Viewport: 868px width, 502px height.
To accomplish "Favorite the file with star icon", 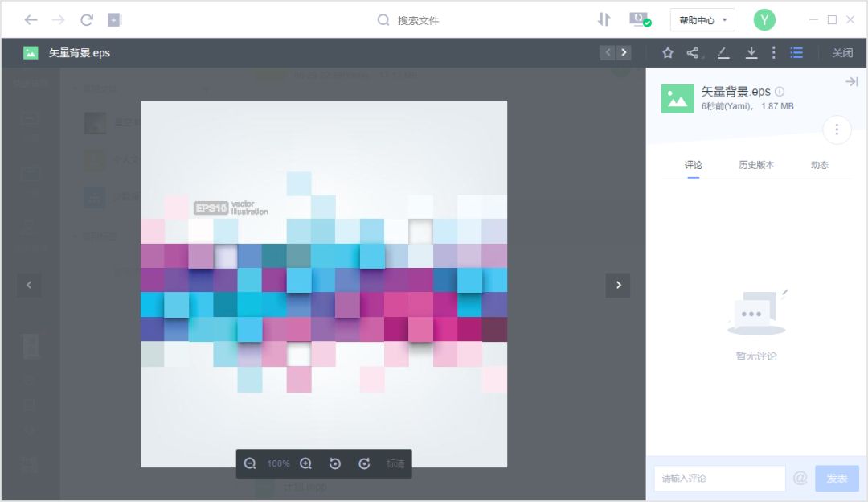I will pyautogui.click(x=668, y=52).
